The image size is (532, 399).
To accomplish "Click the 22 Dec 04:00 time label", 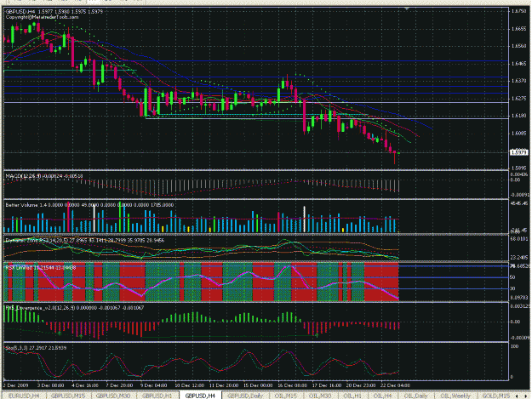I will (395, 385).
